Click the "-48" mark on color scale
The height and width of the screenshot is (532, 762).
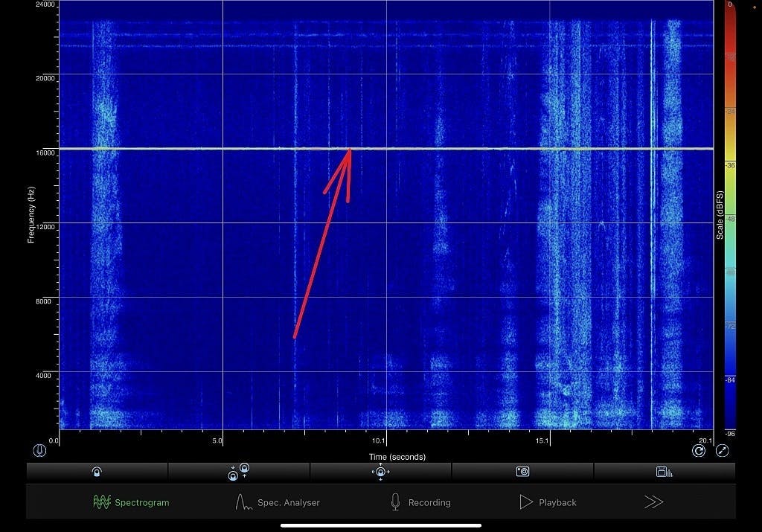pyautogui.click(x=731, y=219)
